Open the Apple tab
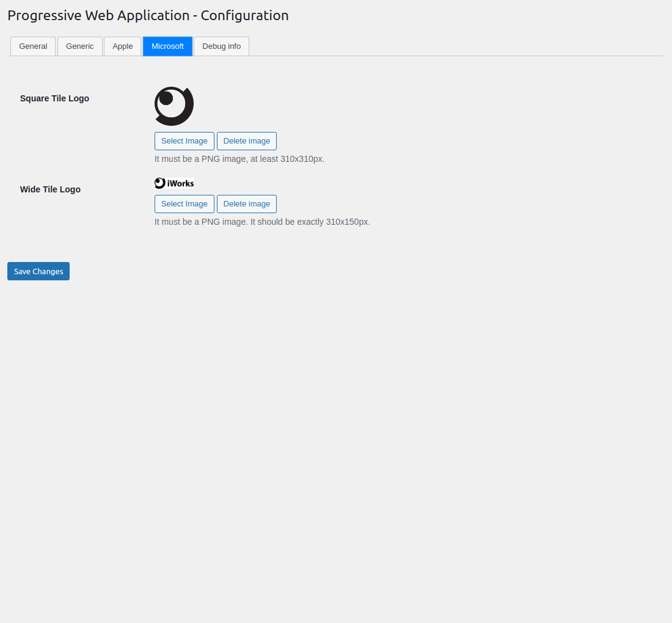The width and height of the screenshot is (672, 623). coord(123,46)
